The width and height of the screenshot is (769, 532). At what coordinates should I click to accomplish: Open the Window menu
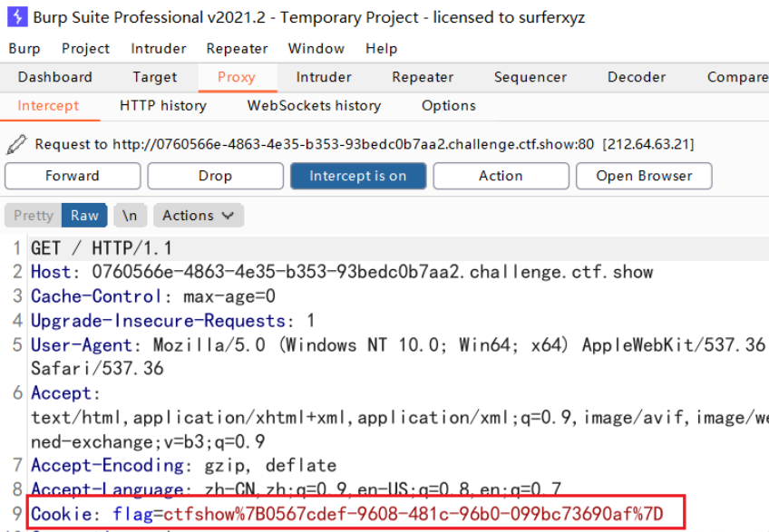coord(316,49)
